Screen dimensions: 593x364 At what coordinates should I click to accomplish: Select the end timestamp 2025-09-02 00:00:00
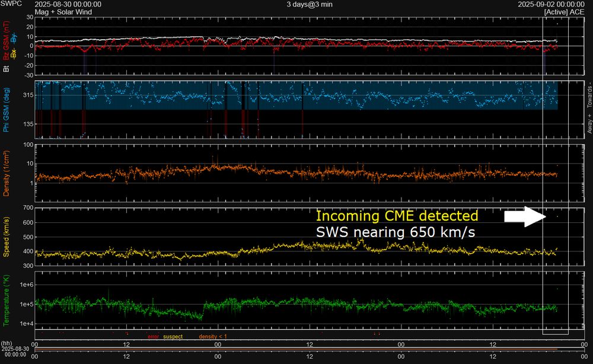tap(551, 5)
